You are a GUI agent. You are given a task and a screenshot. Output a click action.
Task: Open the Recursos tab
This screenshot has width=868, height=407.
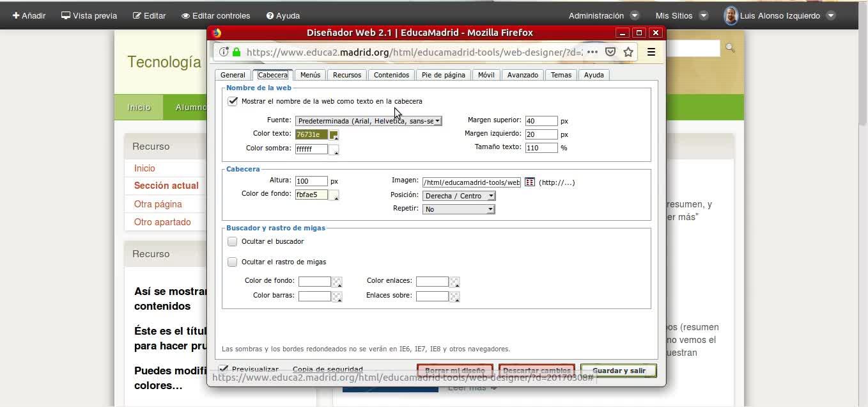point(347,75)
